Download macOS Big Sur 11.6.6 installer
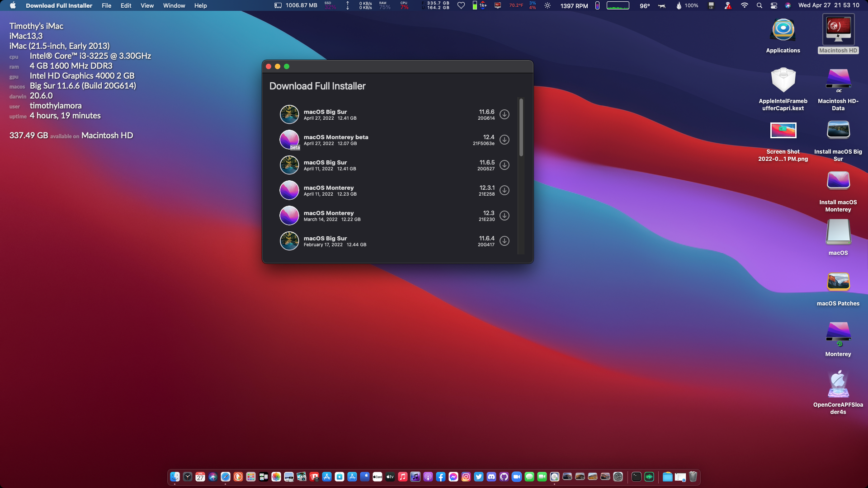 505,114
